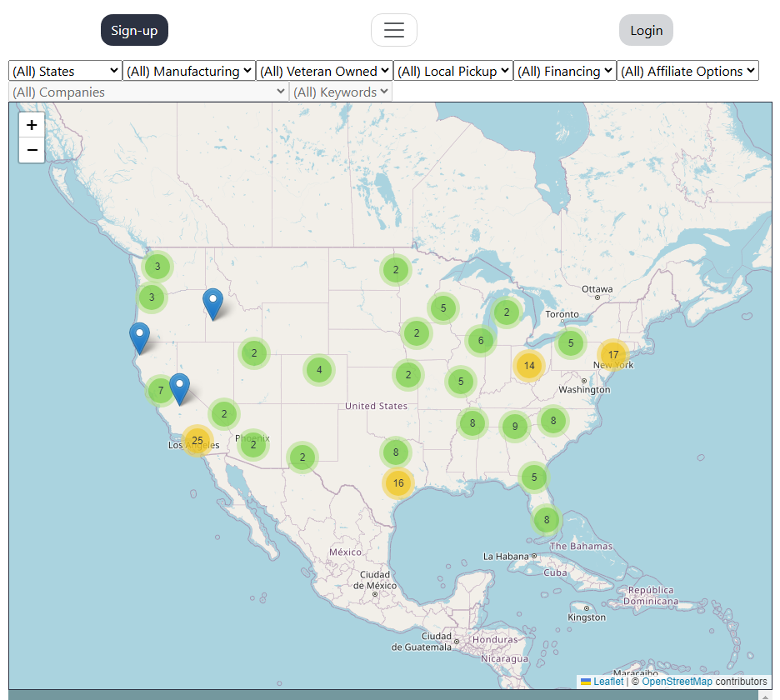The height and width of the screenshot is (700, 780).
Task: Open the 2 cluster in New Mexico
Action: [302, 457]
